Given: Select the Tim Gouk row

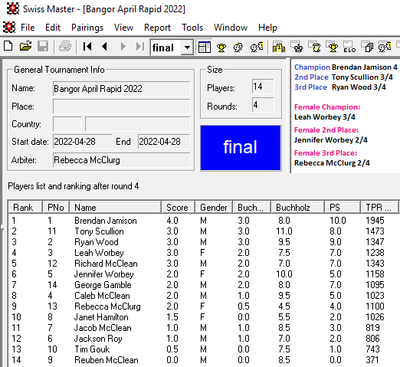Looking at the screenshot, I should coord(203,349).
